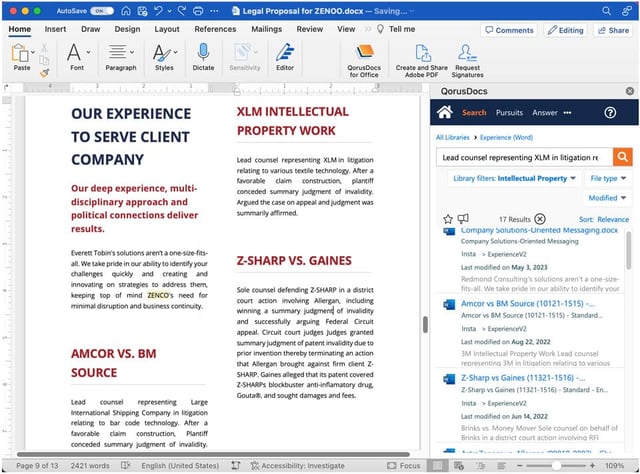The width and height of the screenshot is (640, 474).
Task: Select the Format Painter brush
Action: point(44,73)
